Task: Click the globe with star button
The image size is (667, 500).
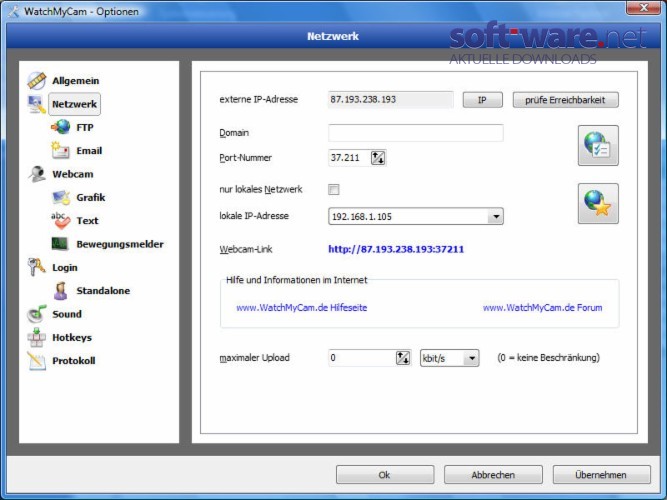Action: pyautogui.click(x=598, y=203)
